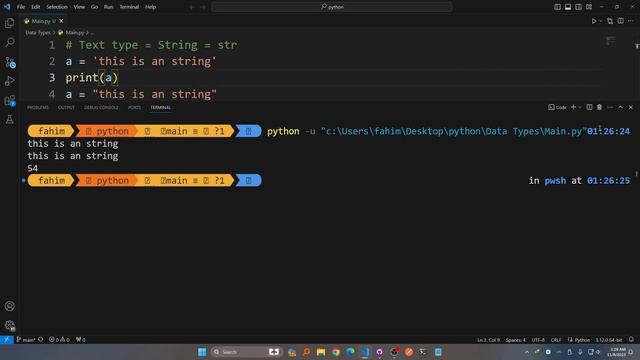The width and height of the screenshot is (640, 360).
Task: Expand the new terminal launch profile dropdown
Action: pos(580,107)
